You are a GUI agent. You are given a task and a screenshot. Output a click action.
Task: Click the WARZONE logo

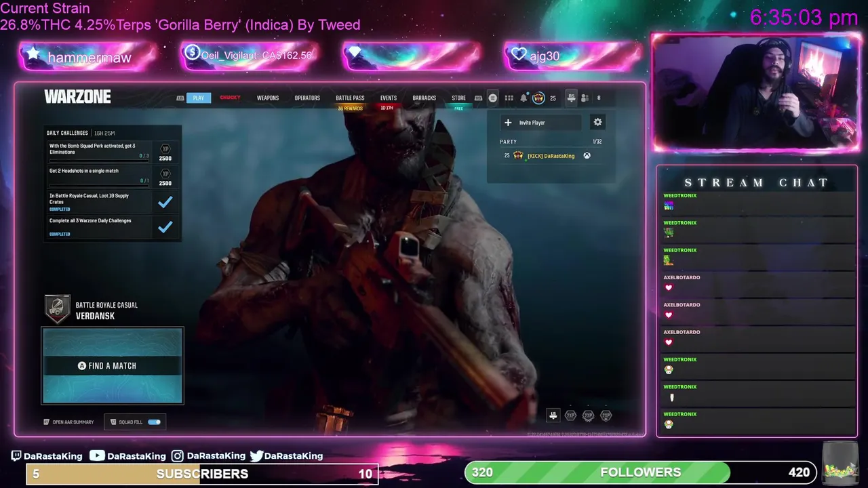(77, 97)
